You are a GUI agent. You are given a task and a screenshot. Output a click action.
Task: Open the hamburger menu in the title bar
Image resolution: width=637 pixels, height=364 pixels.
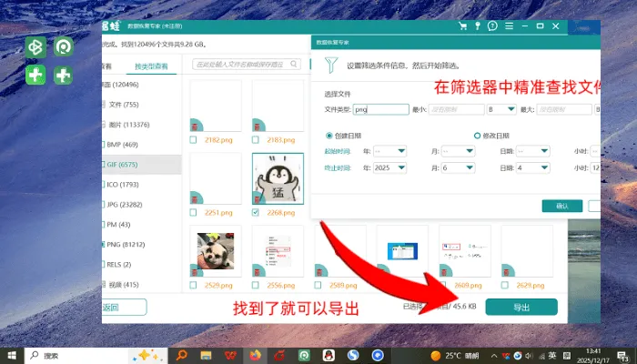pyautogui.click(x=509, y=26)
